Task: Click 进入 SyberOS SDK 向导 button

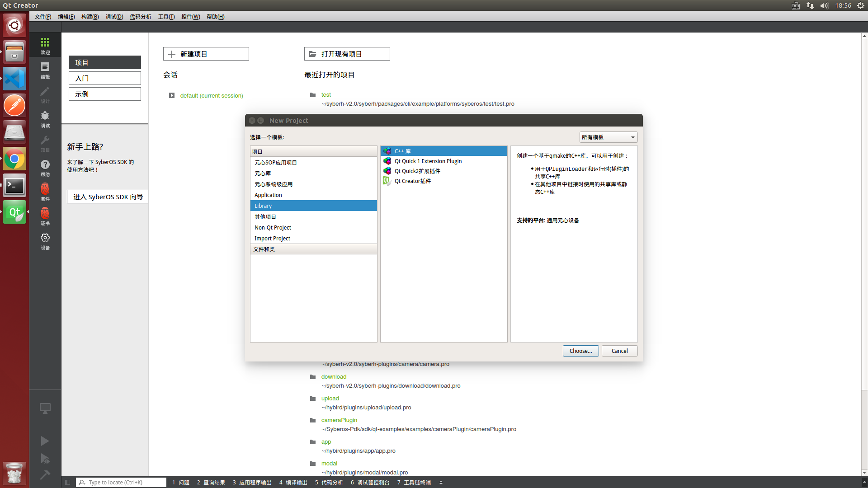Action: coord(108,197)
